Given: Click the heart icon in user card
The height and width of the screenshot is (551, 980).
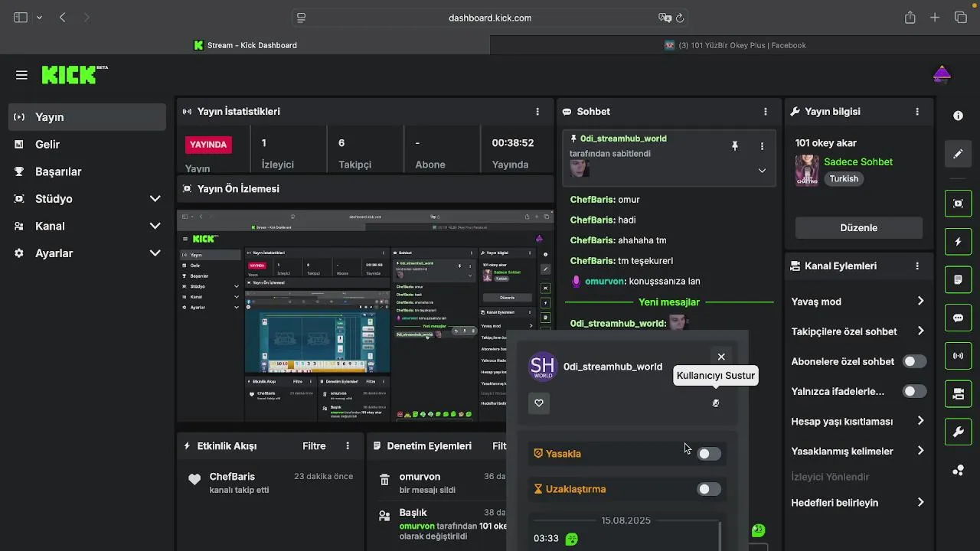Looking at the screenshot, I should (x=539, y=403).
